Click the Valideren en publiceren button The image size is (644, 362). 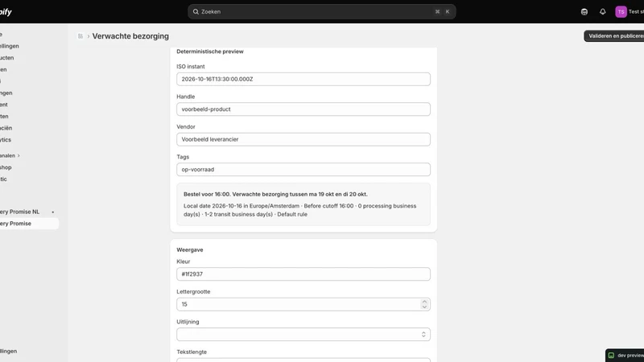point(614,36)
